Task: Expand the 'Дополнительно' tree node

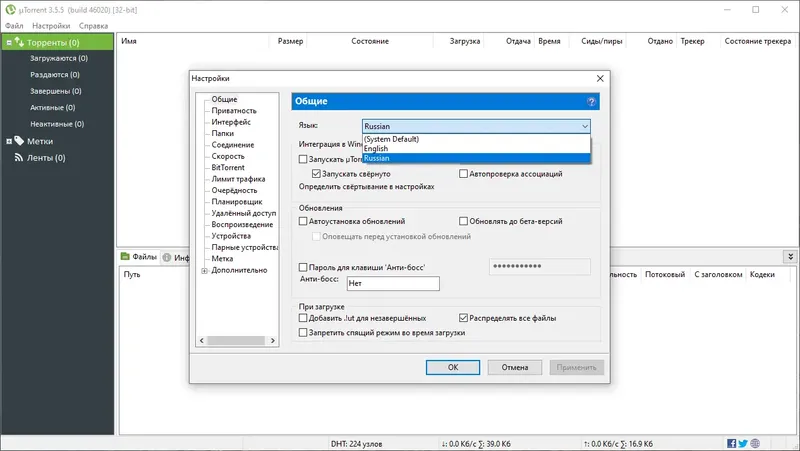Action: point(204,270)
